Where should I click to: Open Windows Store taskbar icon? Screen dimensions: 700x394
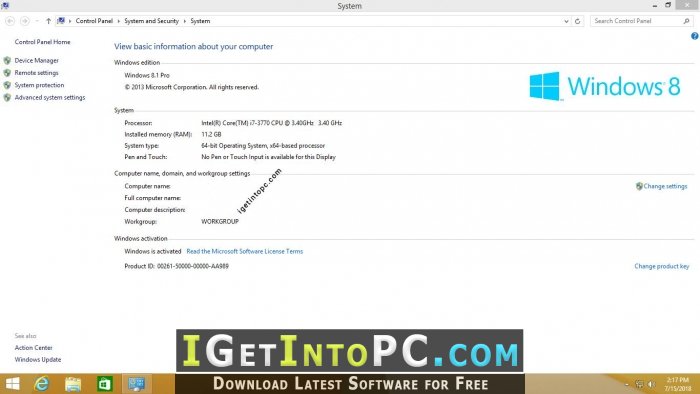click(104, 384)
